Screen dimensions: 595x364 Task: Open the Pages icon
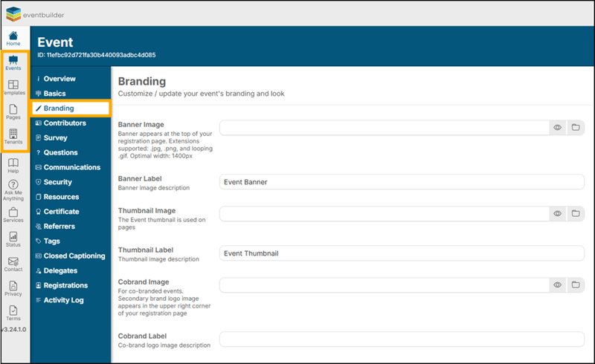coord(13,112)
